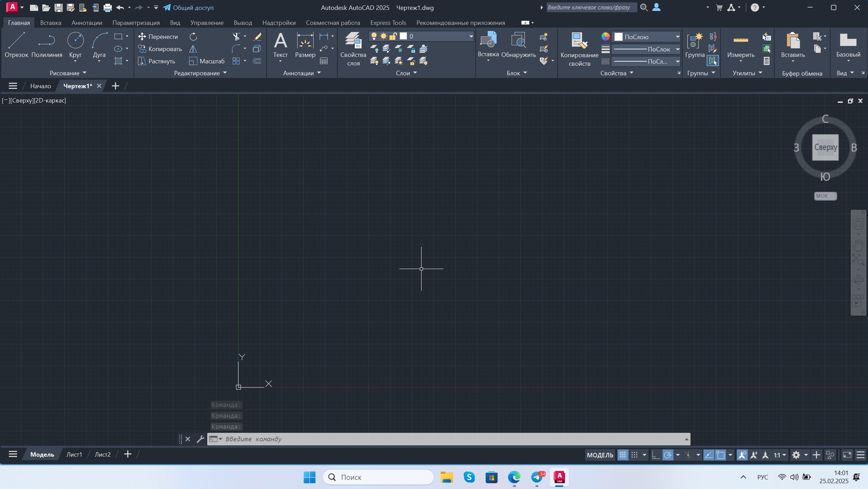Select the Отрезок line tool
Viewport: 868px width, 489px height.
click(x=16, y=45)
